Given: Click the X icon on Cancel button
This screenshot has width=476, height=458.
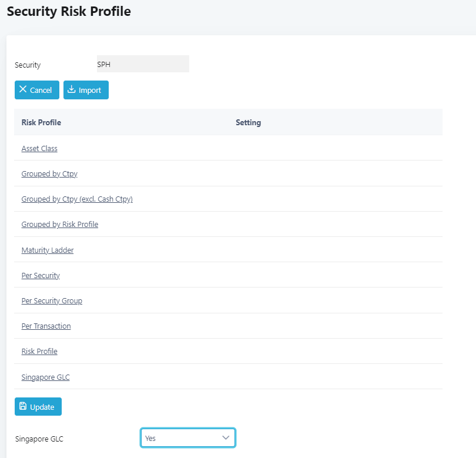Looking at the screenshot, I should 23,89.
